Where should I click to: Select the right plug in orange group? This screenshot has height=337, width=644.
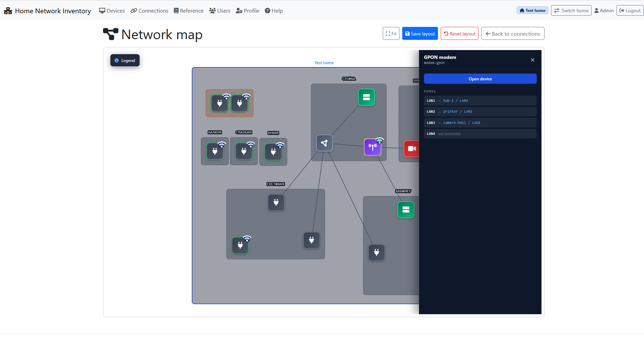click(240, 103)
